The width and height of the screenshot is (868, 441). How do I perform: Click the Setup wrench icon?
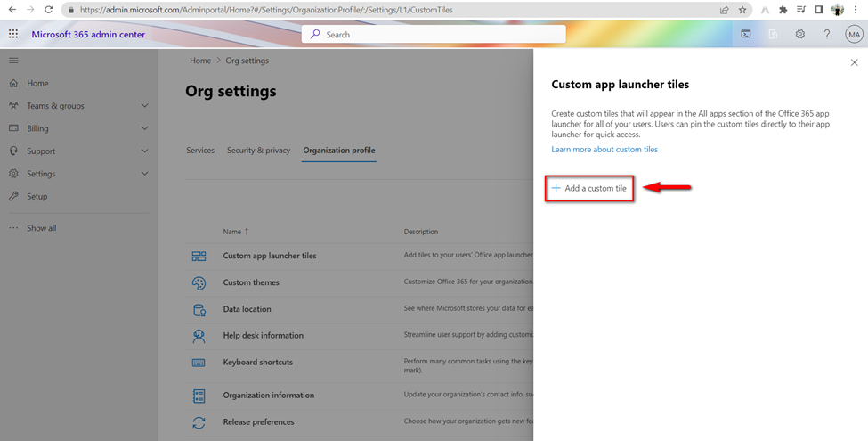(x=14, y=196)
